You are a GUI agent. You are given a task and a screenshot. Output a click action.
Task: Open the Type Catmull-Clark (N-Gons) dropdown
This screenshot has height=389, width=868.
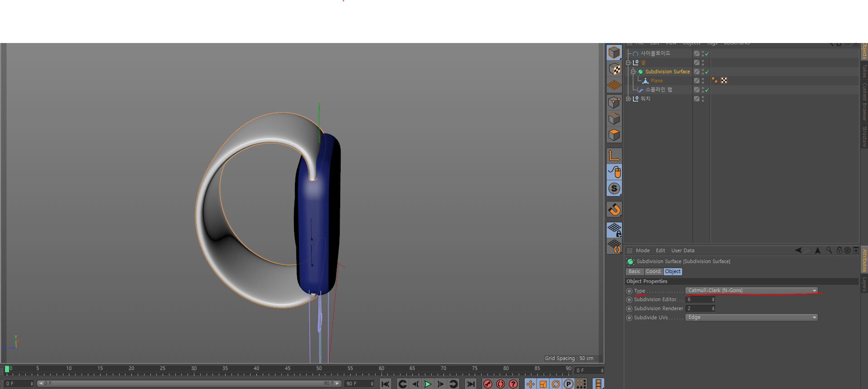pyautogui.click(x=752, y=290)
